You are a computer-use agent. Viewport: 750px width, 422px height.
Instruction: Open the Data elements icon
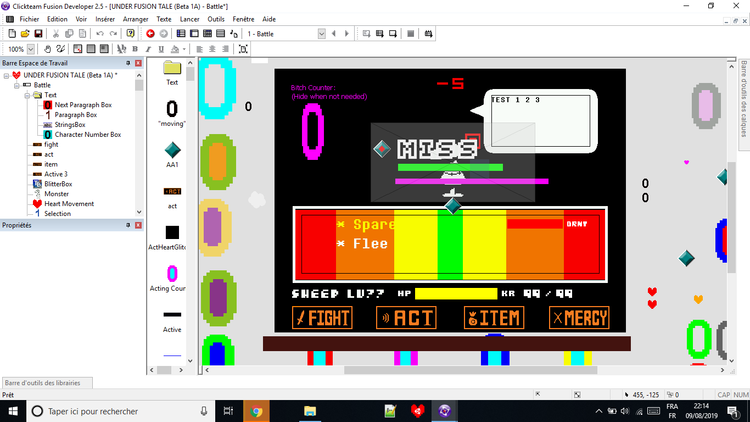[x=234, y=33]
